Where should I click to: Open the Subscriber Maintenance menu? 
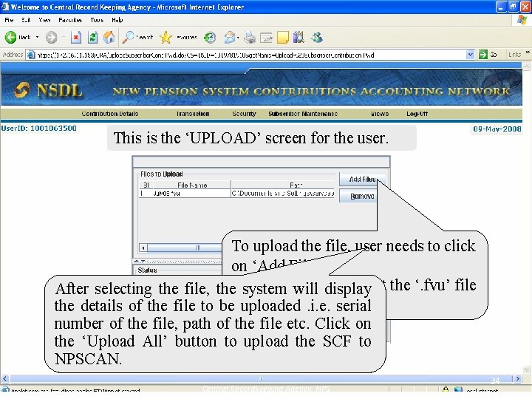(x=303, y=114)
